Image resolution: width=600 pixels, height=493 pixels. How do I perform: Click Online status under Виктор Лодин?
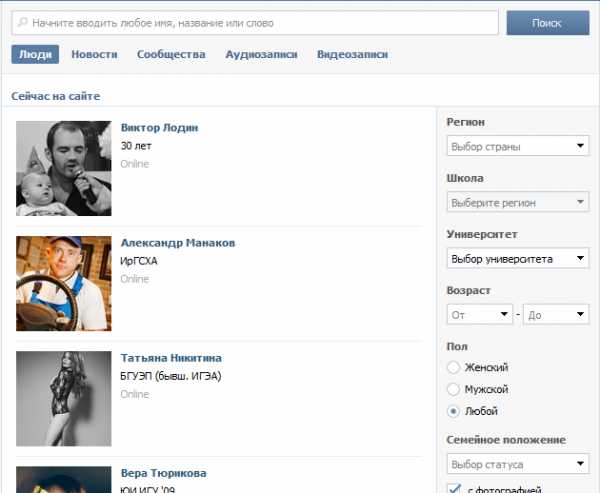(135, 164)
